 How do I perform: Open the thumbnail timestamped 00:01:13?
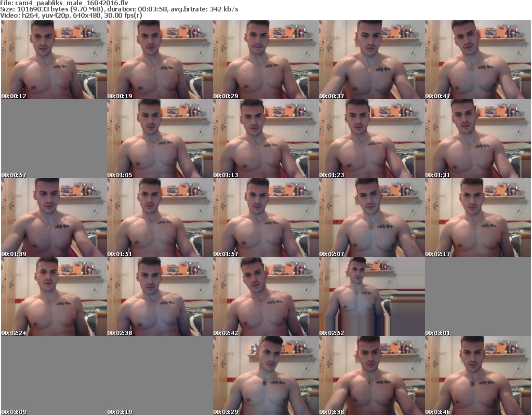click(266, 139)
